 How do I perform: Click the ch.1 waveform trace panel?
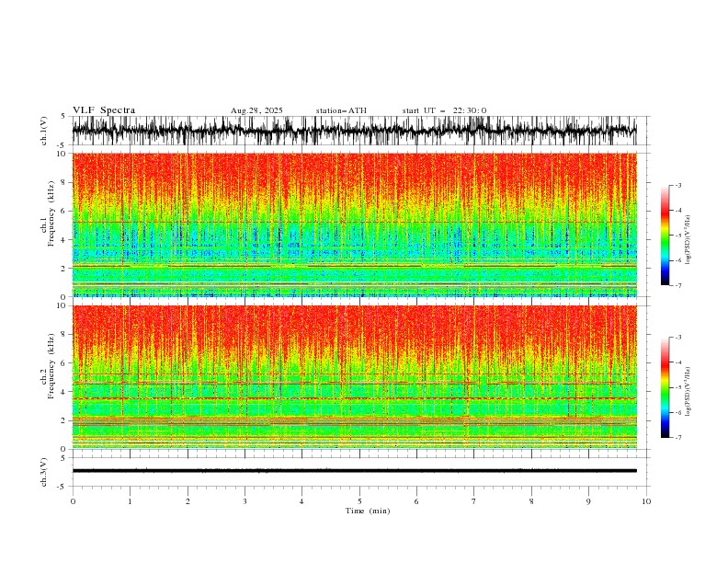click(354, 131)
